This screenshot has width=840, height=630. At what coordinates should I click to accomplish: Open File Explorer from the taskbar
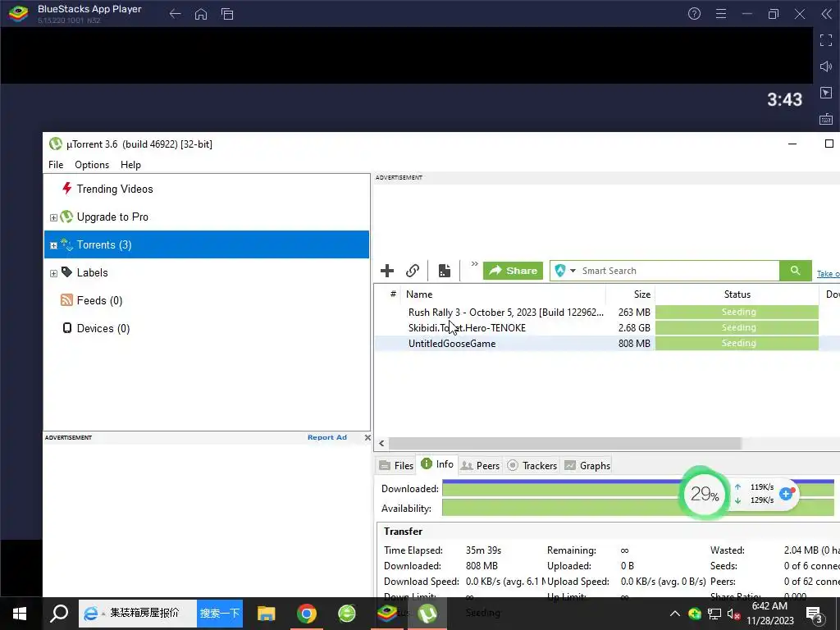(x=267, y=614)
